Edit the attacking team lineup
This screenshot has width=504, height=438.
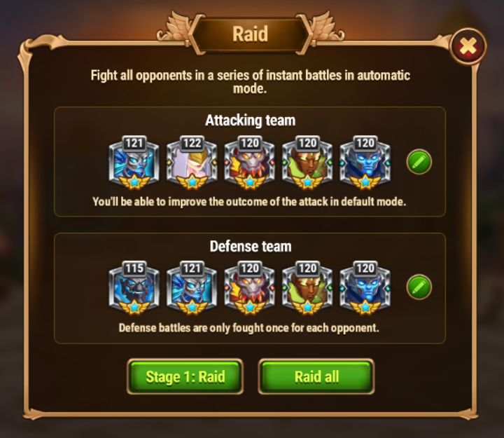(x=419, y=162)
